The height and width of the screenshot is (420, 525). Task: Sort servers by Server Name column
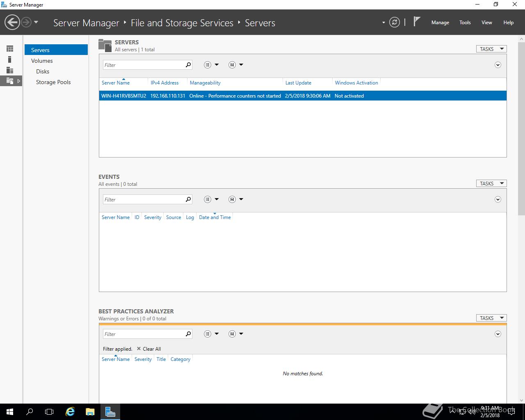tap(116, 83)
